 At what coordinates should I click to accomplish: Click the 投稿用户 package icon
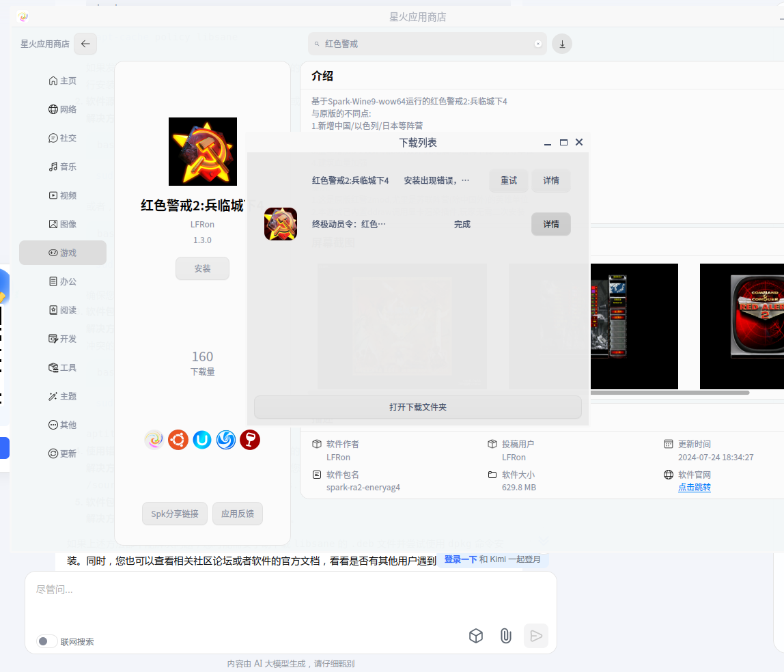(x=492, y=444)
